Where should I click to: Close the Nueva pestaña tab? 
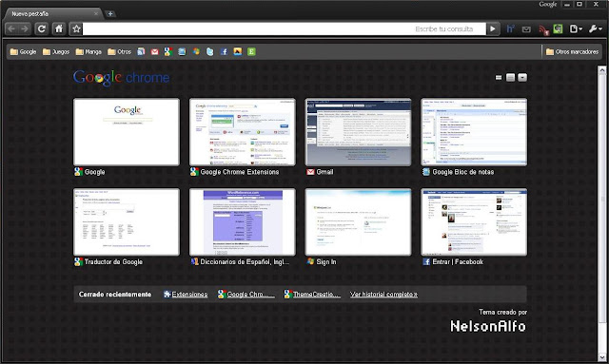96,13
